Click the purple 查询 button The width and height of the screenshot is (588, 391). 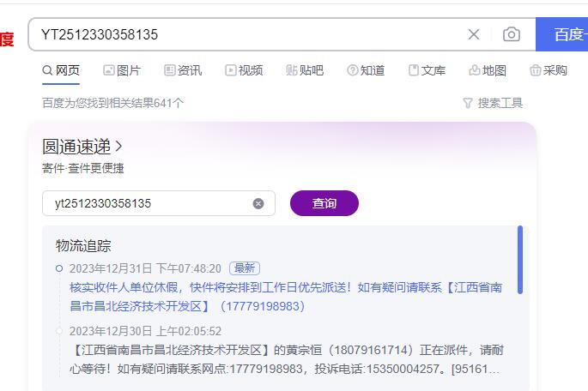pyautogui.click(x=324, y=203)
